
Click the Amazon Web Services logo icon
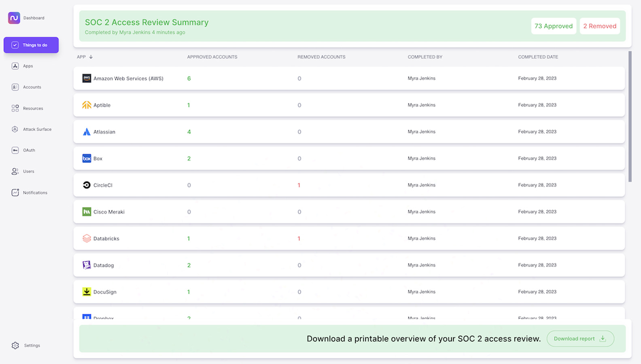87,78
